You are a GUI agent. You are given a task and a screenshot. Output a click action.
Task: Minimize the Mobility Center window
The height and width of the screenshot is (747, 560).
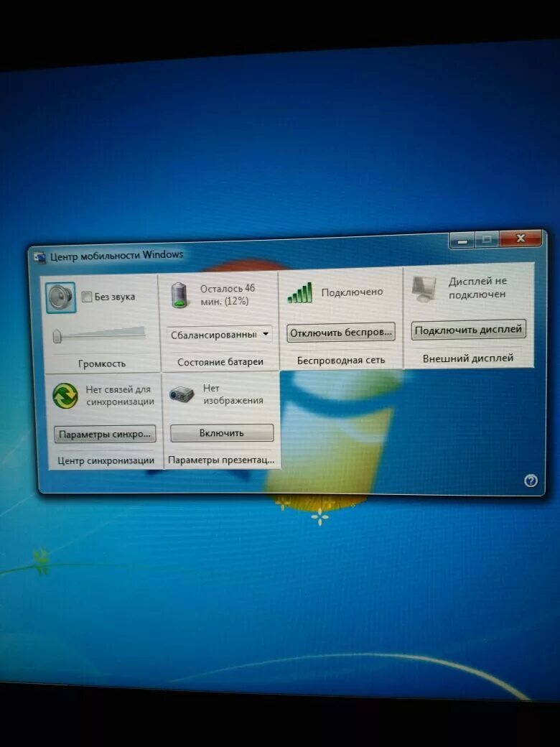[x=462, y=240]
